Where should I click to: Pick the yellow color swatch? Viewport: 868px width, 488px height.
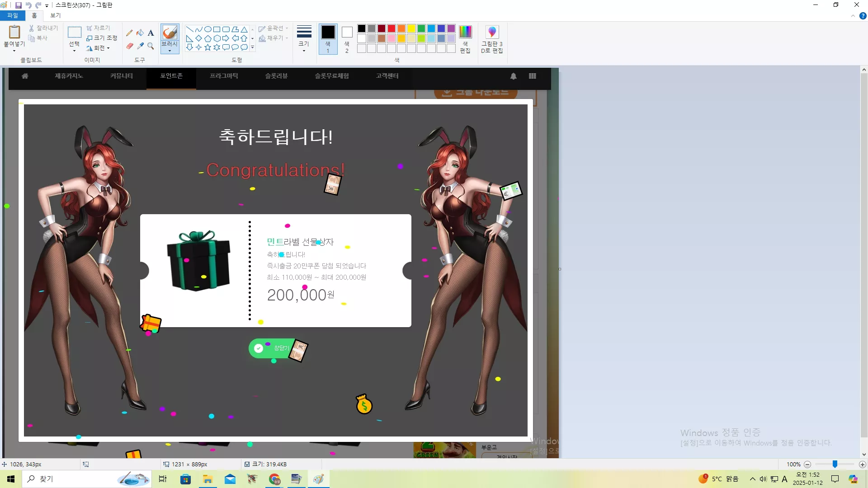pyautogui.click(x=411, y=28)
